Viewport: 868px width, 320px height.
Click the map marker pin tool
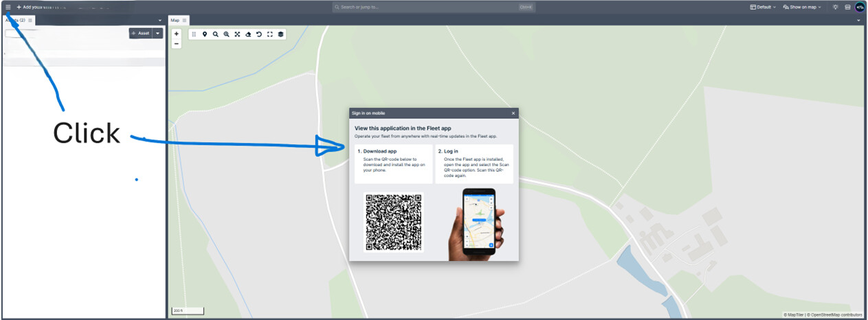click(205, 34)
